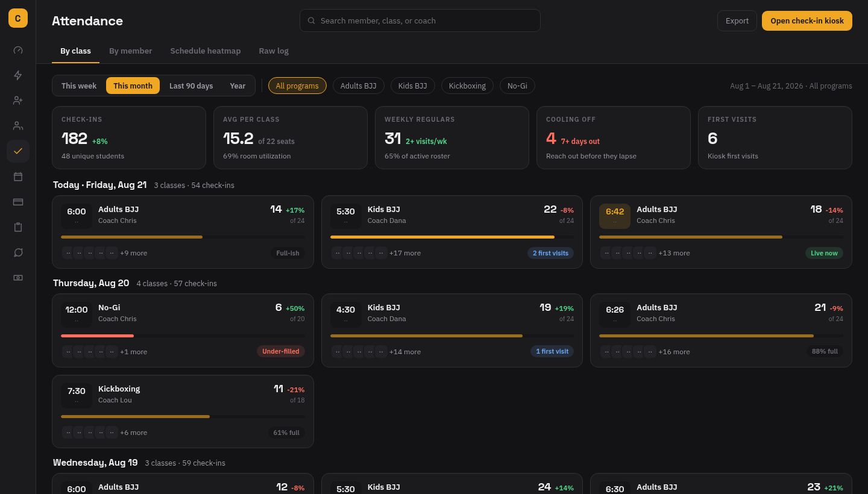Open the credit card billing sidebar icon
Image resolution: width=868 pixels, height=494 pixels.
click(18, 202)
